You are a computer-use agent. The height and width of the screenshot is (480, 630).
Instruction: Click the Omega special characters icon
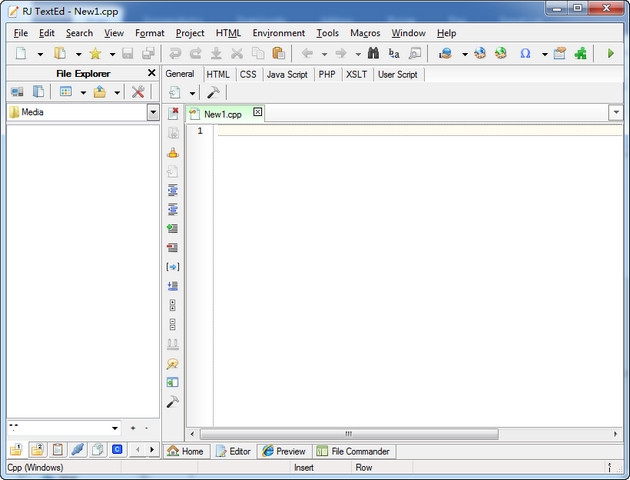click(525, 54)
